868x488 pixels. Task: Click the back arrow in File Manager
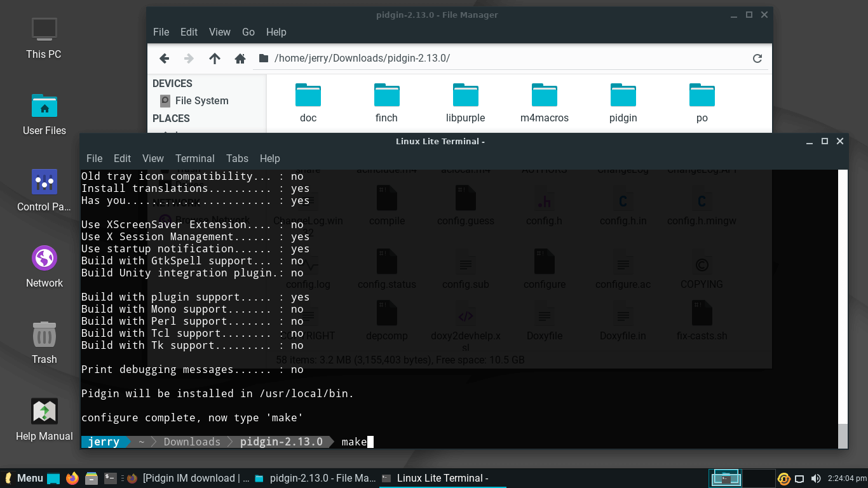(164, 58)
